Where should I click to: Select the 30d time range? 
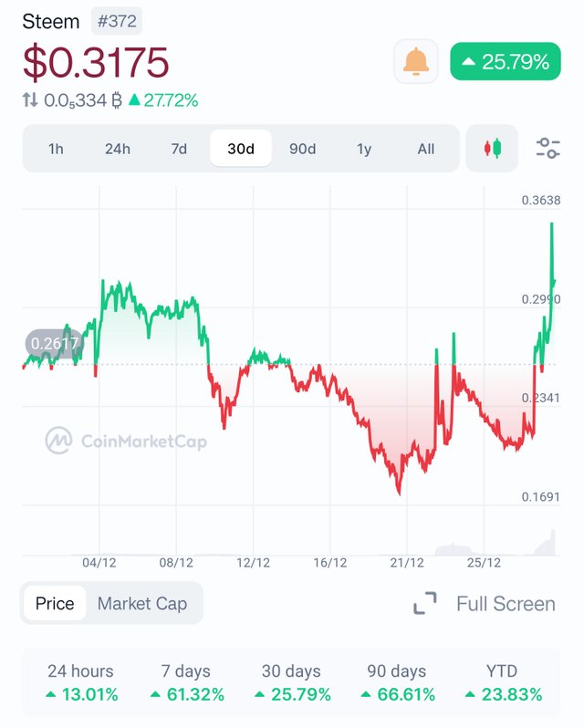pyautogui.click(x=241, y=149)
